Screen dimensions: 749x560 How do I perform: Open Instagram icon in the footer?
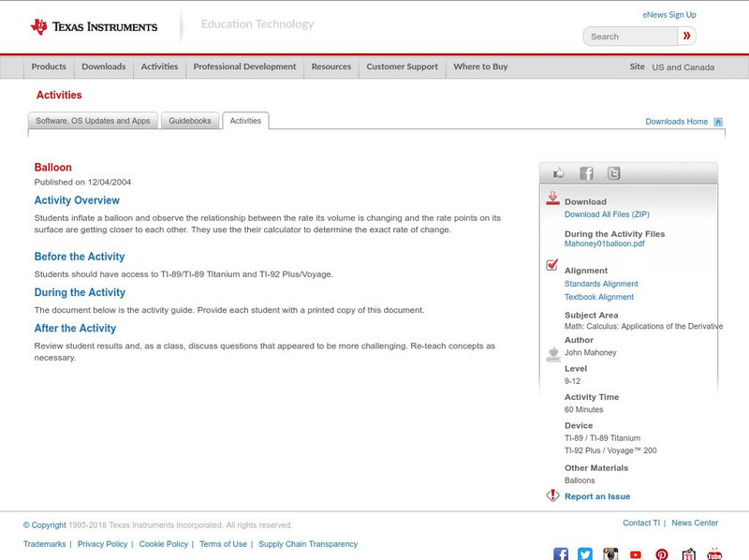610,554
